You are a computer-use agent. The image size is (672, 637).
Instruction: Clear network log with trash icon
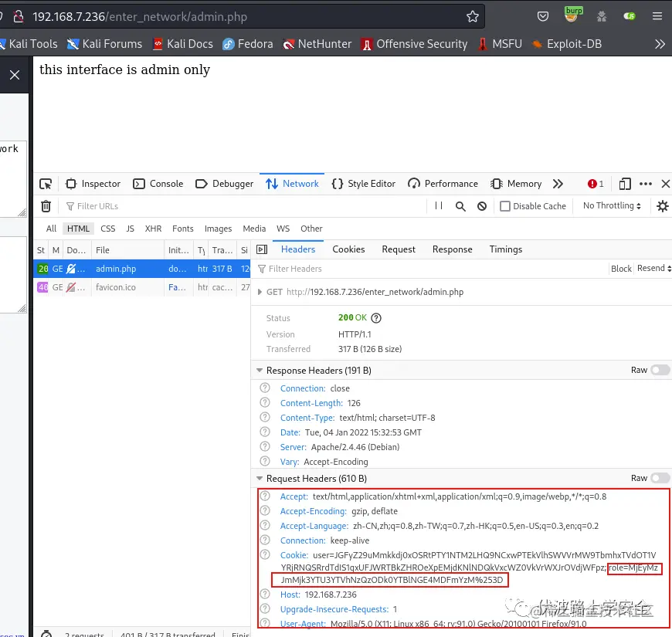tap(46, 206)
